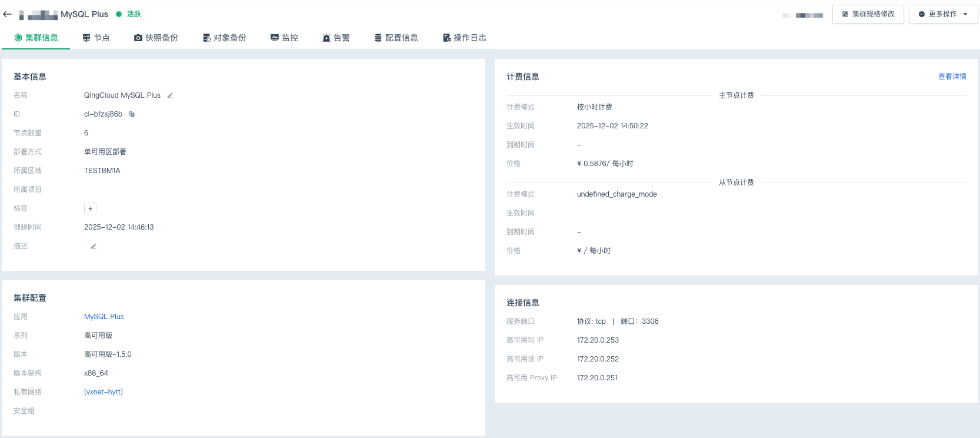Select the region value TESTBM1A
Image resolution: width=980 pixels, height=438 pixels.
[x=102, y=171]
